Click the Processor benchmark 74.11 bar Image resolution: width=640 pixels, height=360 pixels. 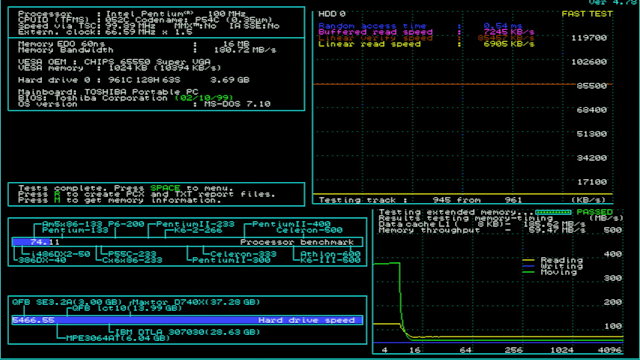pyautogui.click(x=187, y=242)
